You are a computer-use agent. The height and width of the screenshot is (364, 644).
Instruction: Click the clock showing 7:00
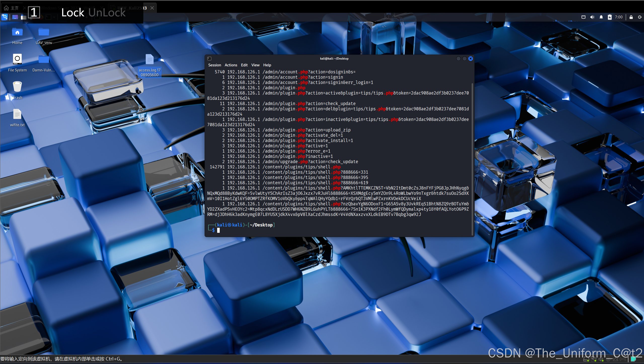point(619,17)
